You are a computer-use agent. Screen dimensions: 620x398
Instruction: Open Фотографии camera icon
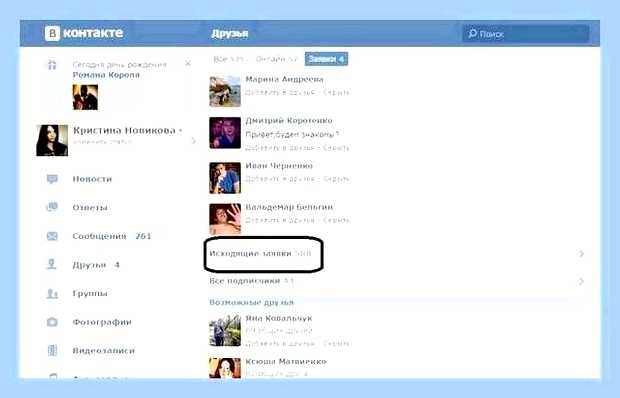click(x=52, y=322)
